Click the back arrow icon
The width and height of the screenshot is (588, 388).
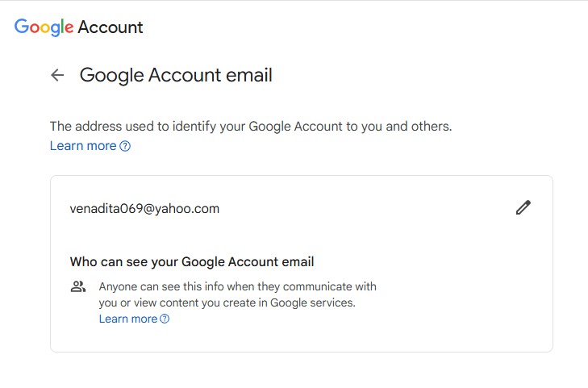[57, 75]
